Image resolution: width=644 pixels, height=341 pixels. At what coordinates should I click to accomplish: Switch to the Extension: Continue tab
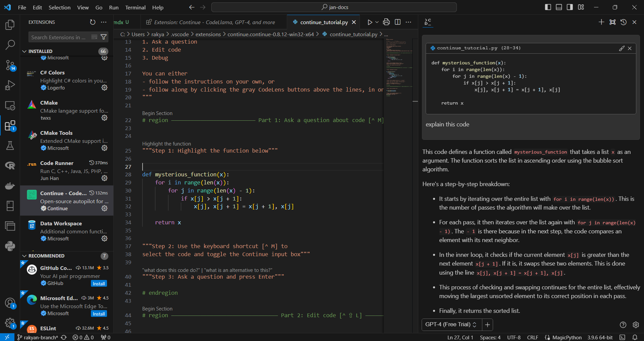tap(214, 22)
